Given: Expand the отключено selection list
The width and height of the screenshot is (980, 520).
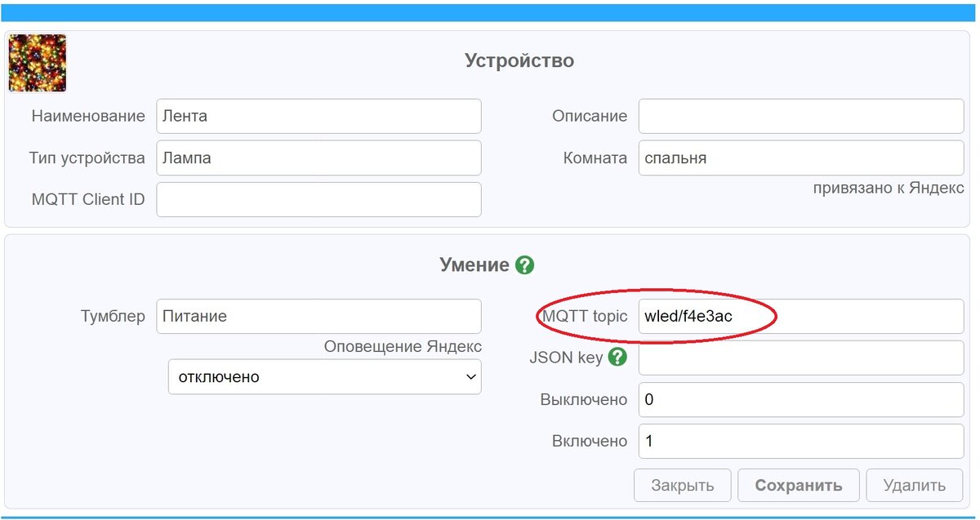Looking at the screenshot, I should pyautogui.click(x=324, y=376).
